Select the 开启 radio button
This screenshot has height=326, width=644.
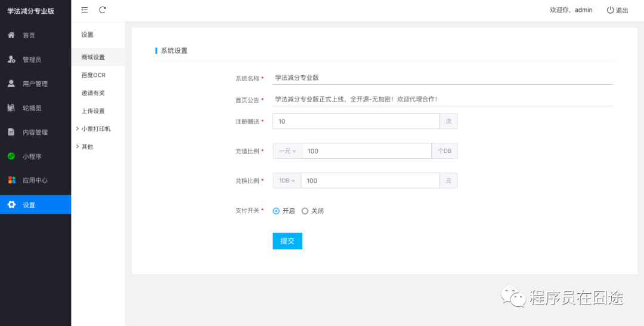pyautogui.click(x=276, y=211)
